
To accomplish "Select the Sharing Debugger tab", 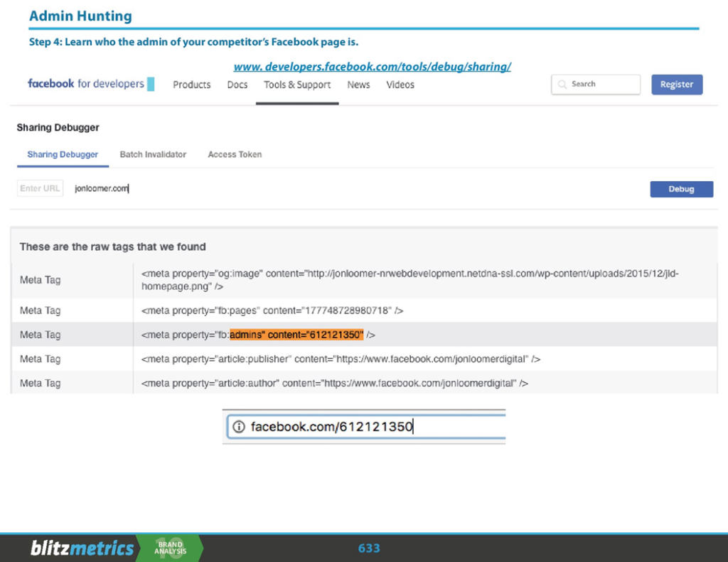I will click(x=63, y=155).
